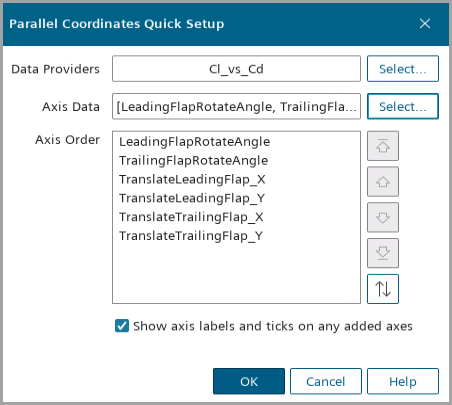Close the Parallel Coordinates Quick Setup dialog
This screenshot has width=452, height=405.
point(425,24)
